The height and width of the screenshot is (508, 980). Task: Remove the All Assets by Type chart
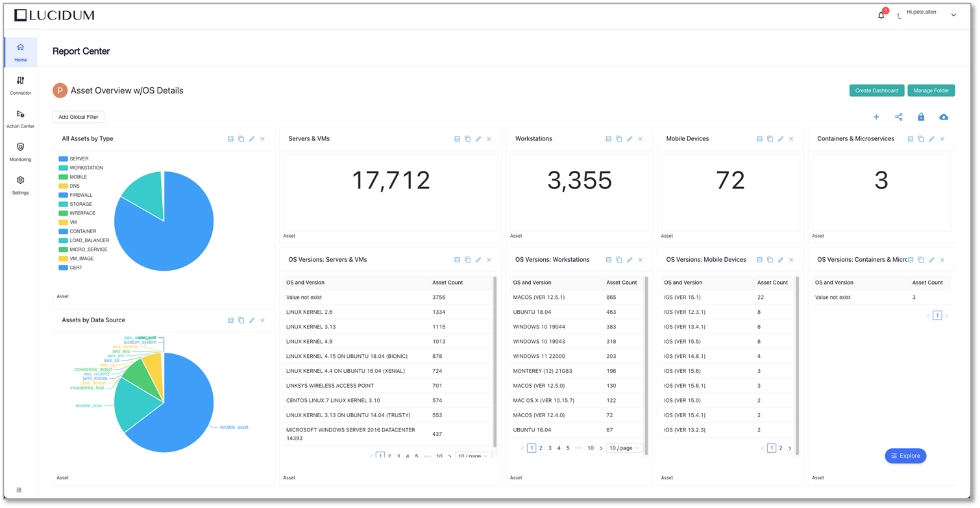[263, 139]
